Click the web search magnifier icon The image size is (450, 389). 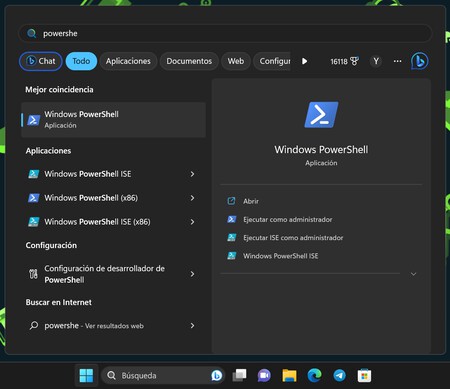[34, 325]
